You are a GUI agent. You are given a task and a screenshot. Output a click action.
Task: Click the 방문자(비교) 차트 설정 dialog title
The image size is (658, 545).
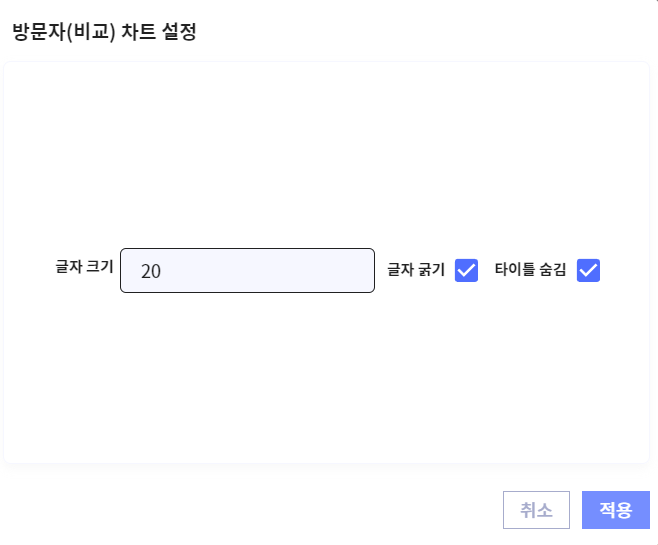coord(104,32)
